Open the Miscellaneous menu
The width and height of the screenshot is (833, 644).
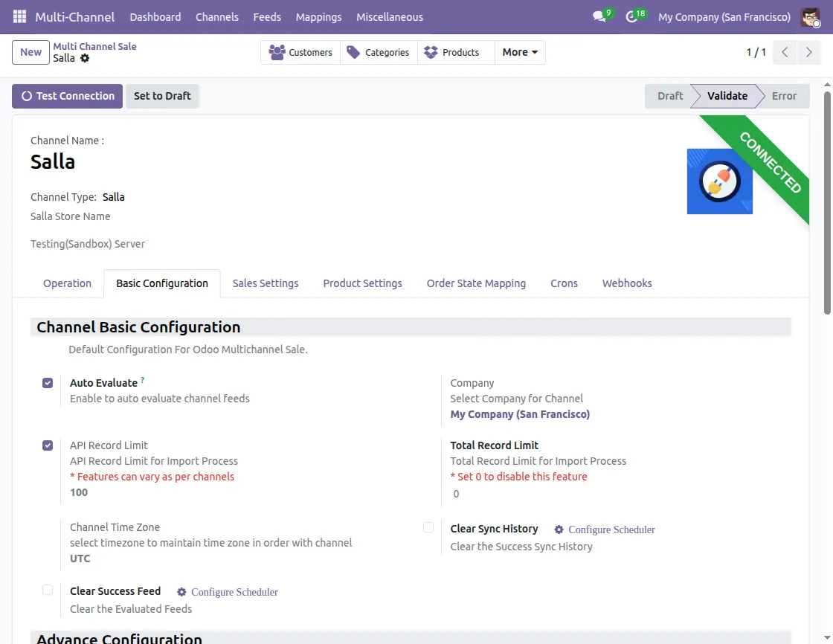[x=389, y=16]
